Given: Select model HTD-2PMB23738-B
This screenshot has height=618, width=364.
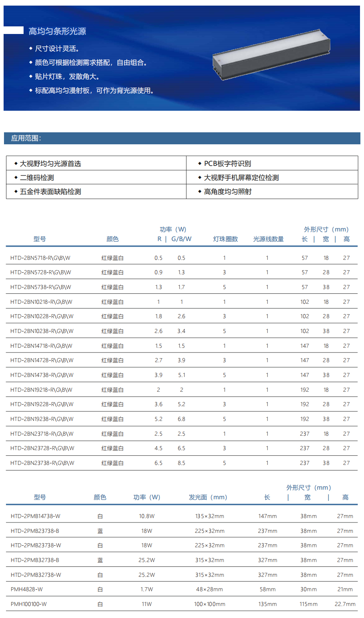Looking at the screenshot, I should 35,531.
